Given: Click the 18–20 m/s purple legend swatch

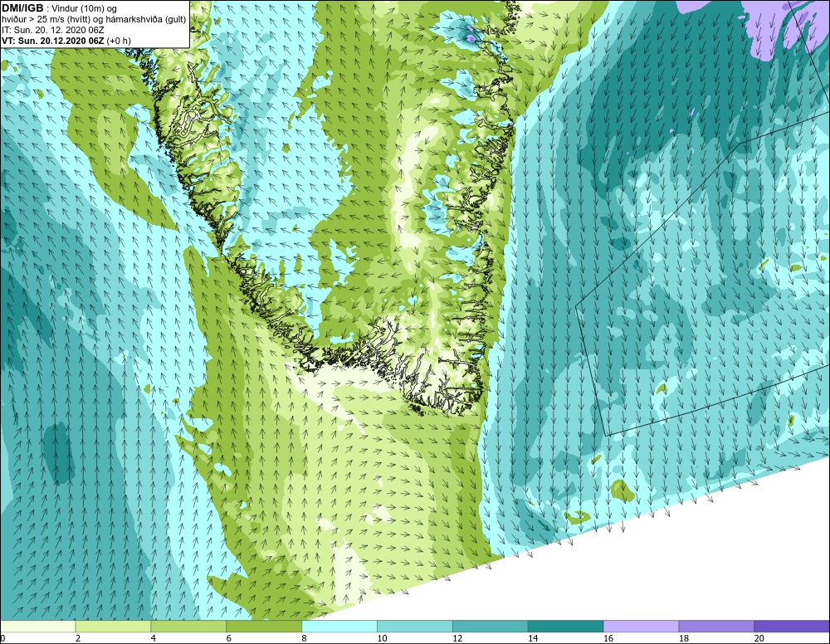Looking at the screenshot, I should [717, 627].
